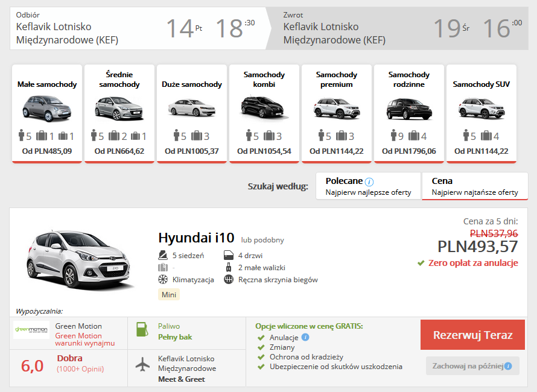Click the Hyundai i10 title
The width and height of the screenshot is (537, 392).
pos(196,238)
